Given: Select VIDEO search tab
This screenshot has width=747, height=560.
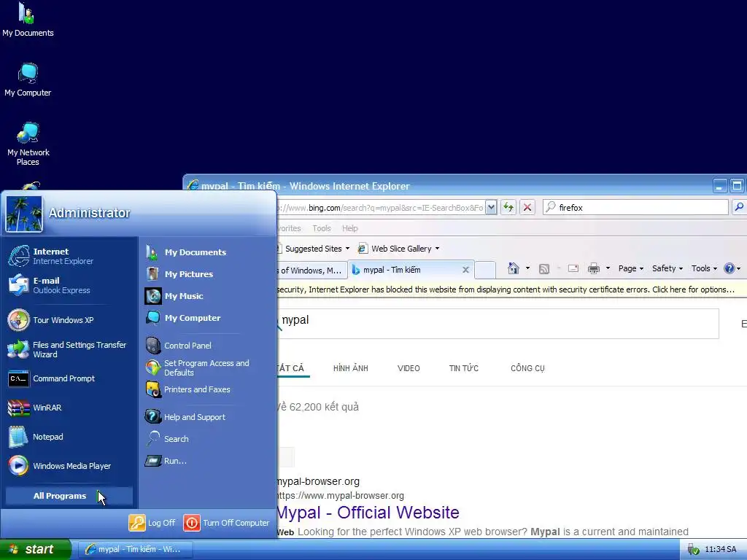Looking at the screenshot, I should [x=409, y=368].
